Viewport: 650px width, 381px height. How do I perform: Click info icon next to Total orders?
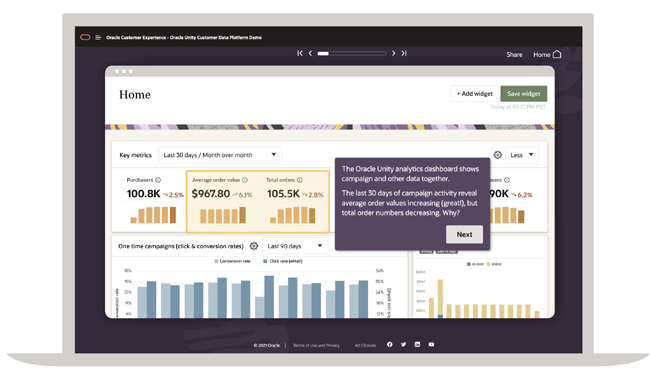(x=300, y=180)
